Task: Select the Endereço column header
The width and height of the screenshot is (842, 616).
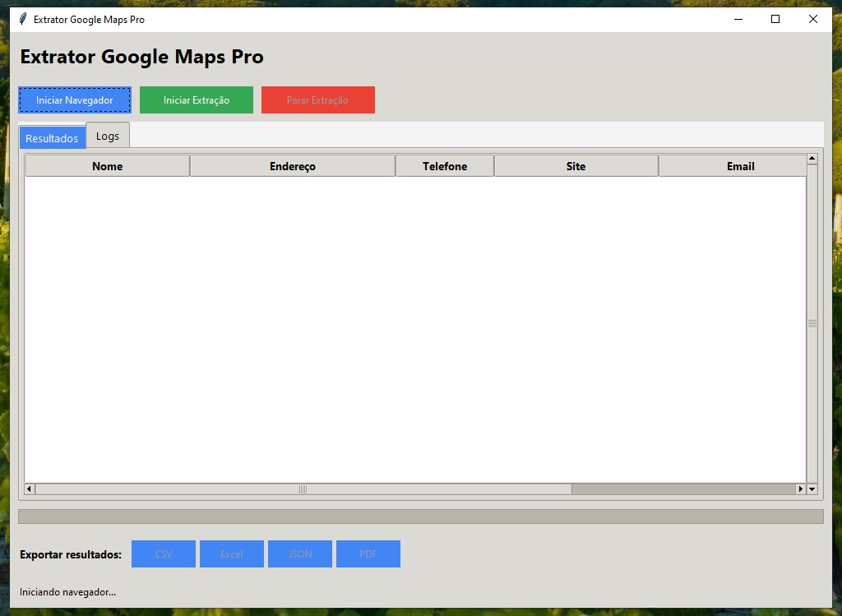Action: point(293,166)
